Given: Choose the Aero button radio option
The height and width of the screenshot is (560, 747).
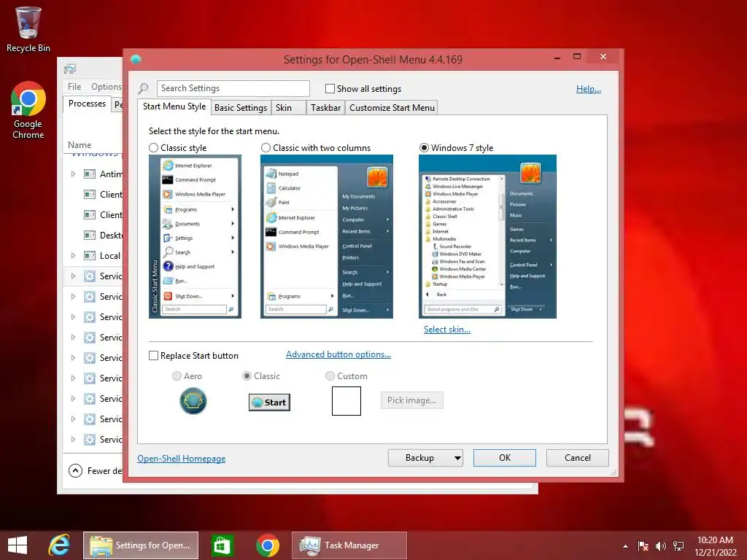Looking at the screenshot, I should click(177, 376).
